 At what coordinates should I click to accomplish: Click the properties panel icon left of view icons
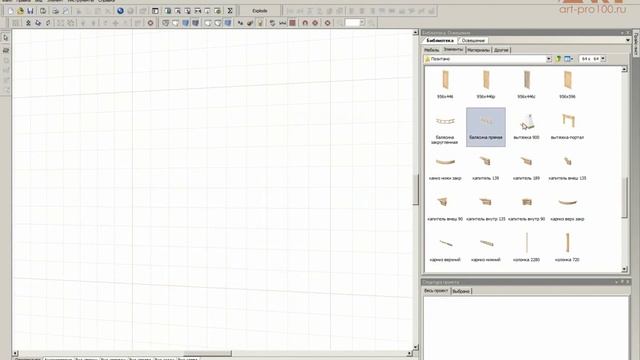[x=155, y=11]
